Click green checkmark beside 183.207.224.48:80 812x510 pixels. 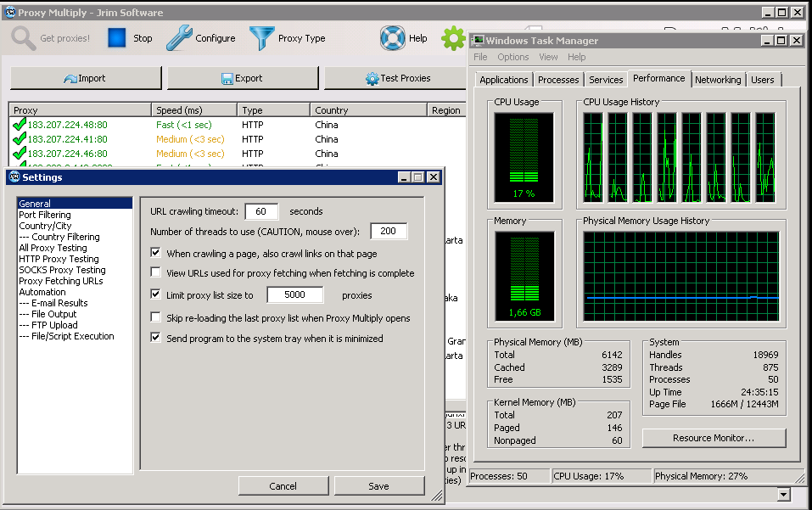coord(20,124)
